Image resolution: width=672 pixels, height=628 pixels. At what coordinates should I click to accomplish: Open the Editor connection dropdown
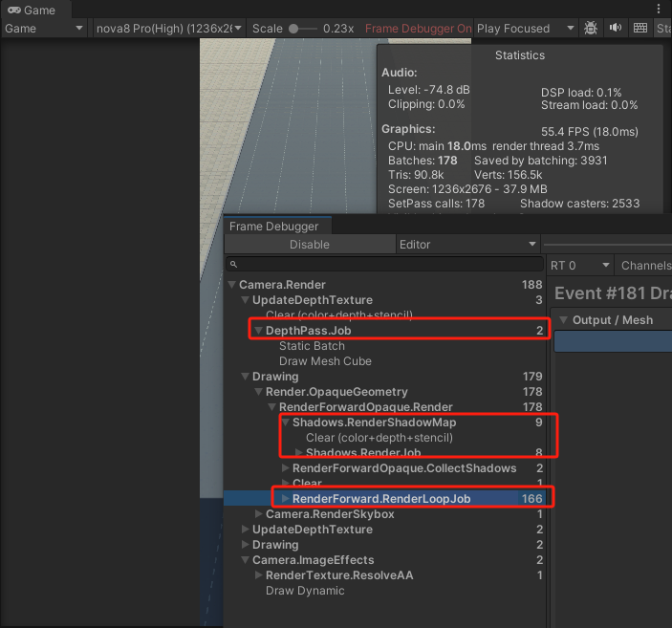pyautogui.click(x=468, y=245)
